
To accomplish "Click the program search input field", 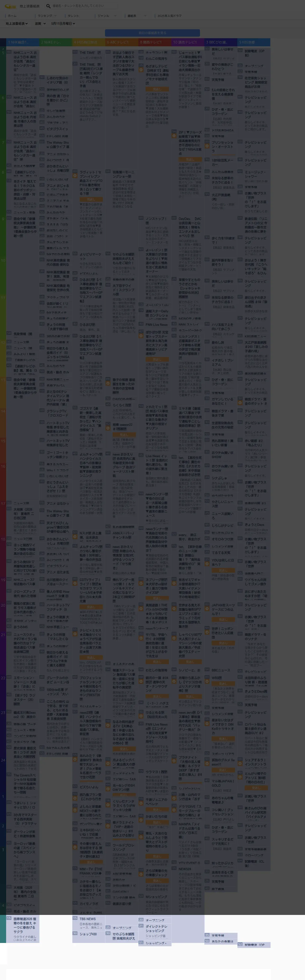I will [x=81, y=6].
